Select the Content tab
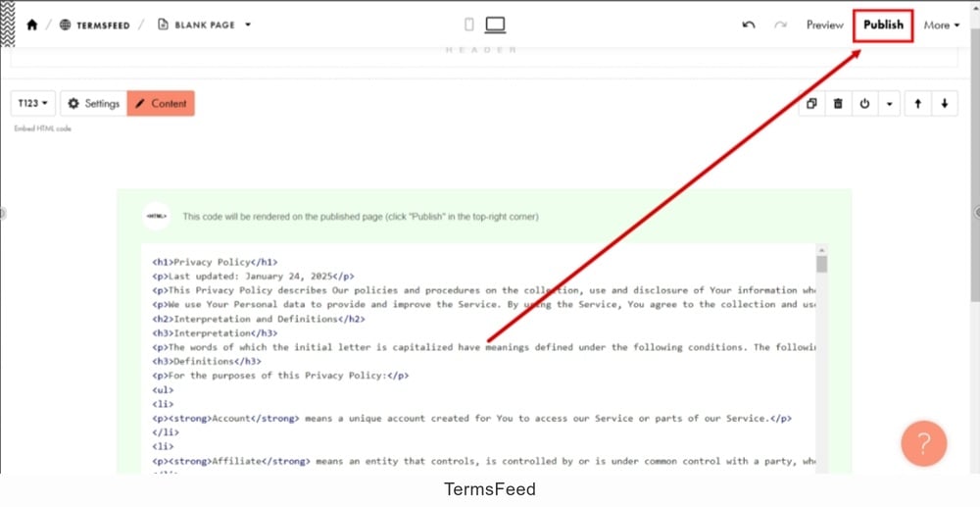The image size is (980, 507). [161, 103]
